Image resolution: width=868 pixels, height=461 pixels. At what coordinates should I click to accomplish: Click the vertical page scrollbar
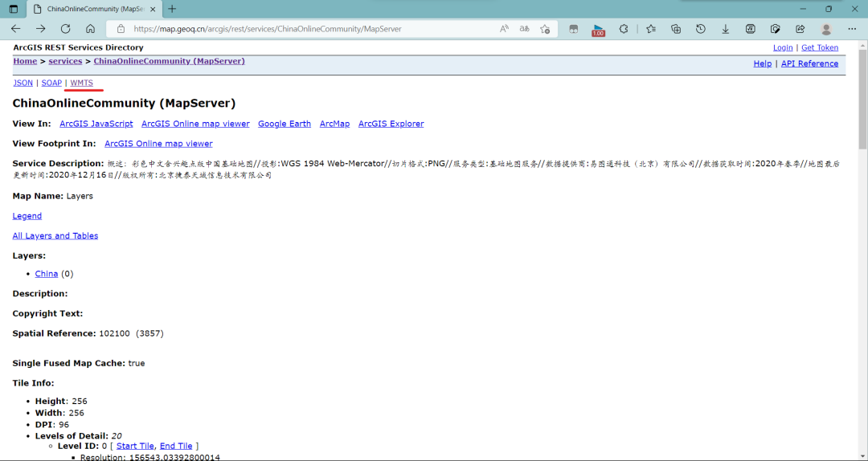(x=862, y=100)
